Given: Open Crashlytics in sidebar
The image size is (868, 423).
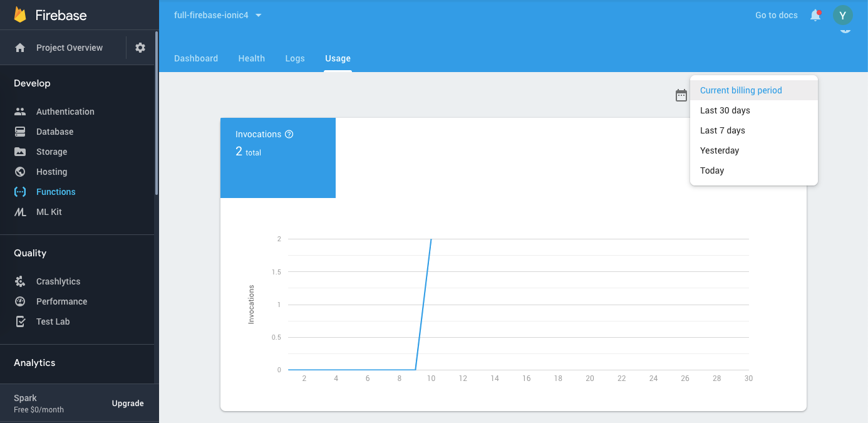Looking at the screenshot, I should 58,281.
